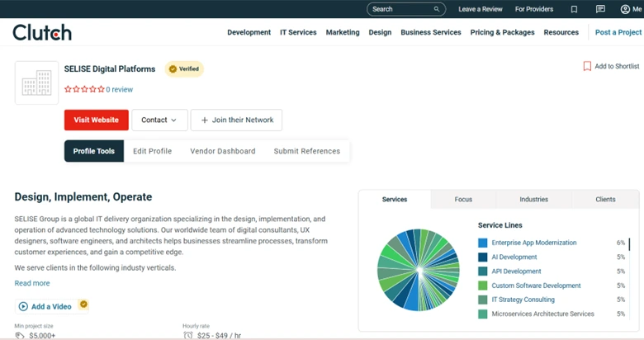This screenshot has height=340, width=644.
Task: Type in the Search field
Action: [400, 9]
